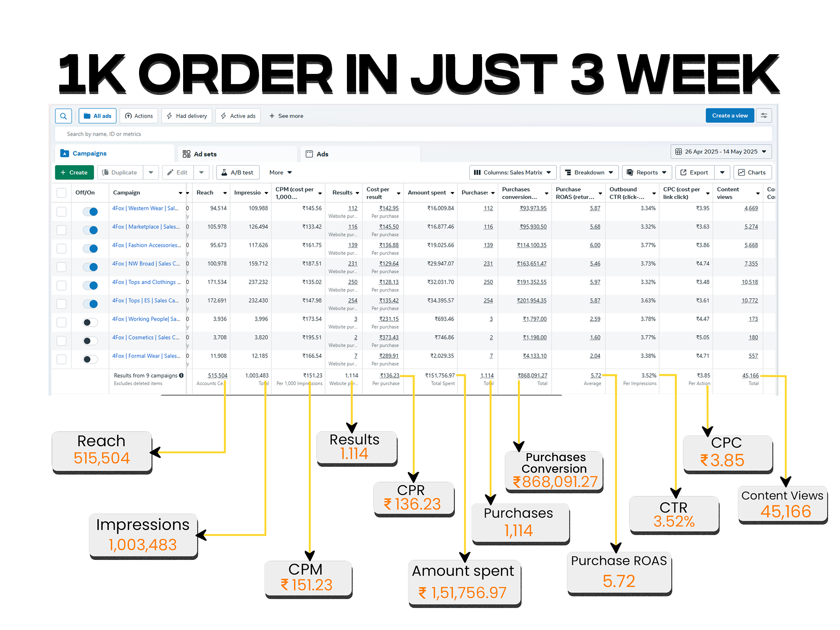Open the view settings sliders icon
This screenshot has height=630, width=840.
pyautogui.click(x=764, y=115)
